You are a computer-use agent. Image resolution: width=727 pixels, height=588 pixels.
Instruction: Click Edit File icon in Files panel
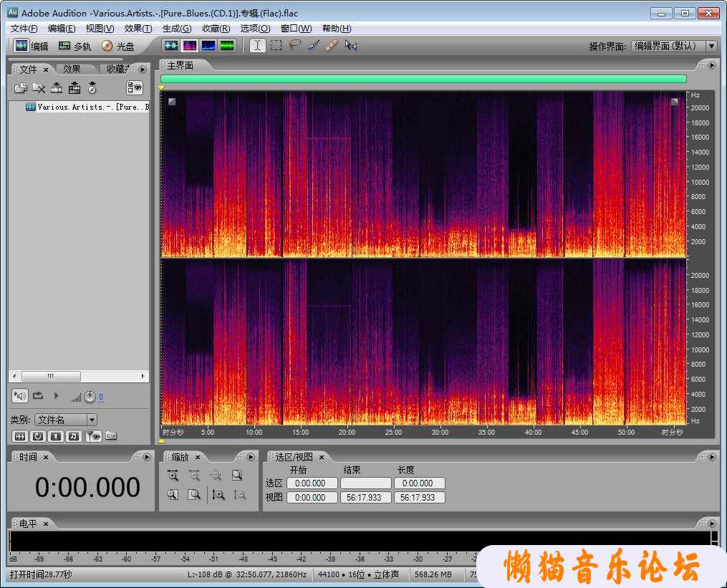click(x=57, y=87)
